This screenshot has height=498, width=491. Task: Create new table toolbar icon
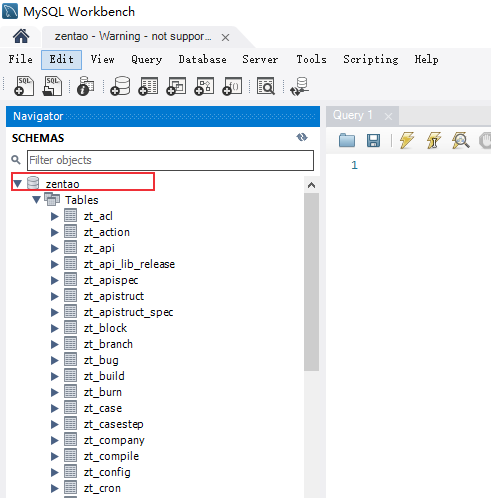(148, 86)
